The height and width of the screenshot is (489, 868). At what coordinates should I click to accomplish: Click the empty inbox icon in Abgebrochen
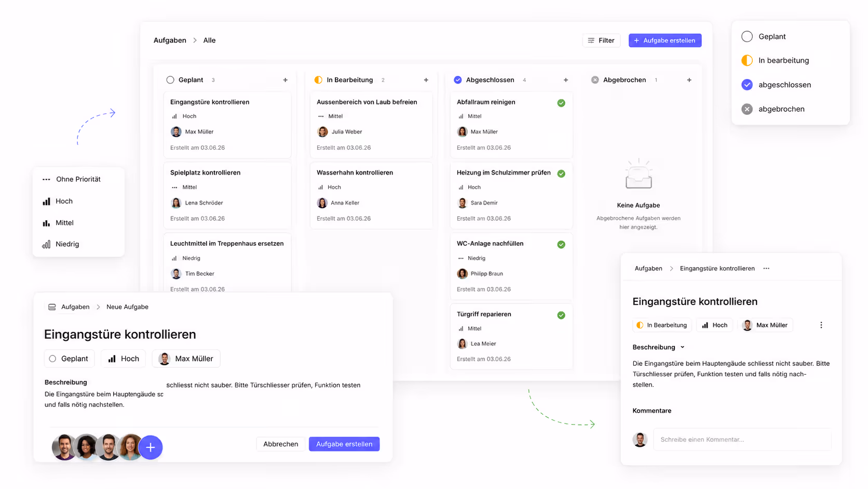639,174
